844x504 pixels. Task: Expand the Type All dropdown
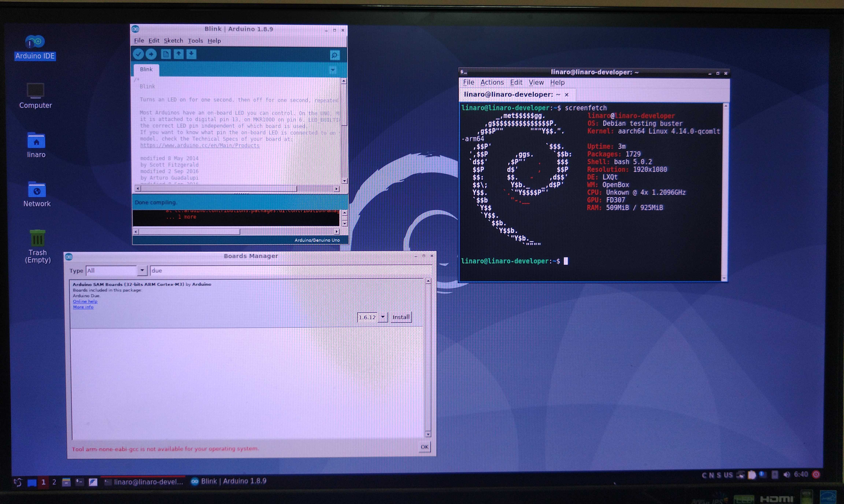point(142,270)
